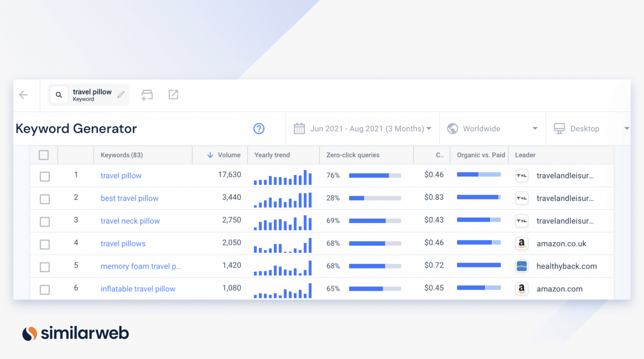Image resolution: width=644 pixels, height=359 pixels.
Task: Enable the select-all checkbox in header
Action: pyautogui.click(x=44, y=155)
